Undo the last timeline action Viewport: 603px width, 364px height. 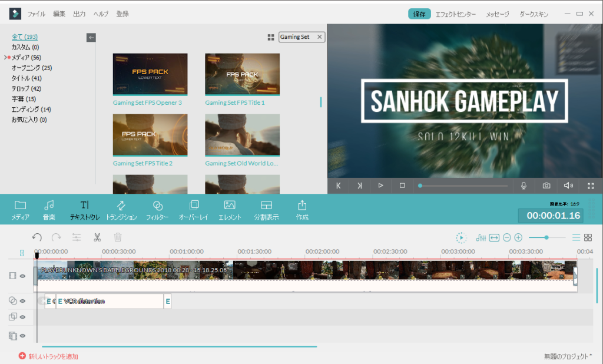point(37,237)
